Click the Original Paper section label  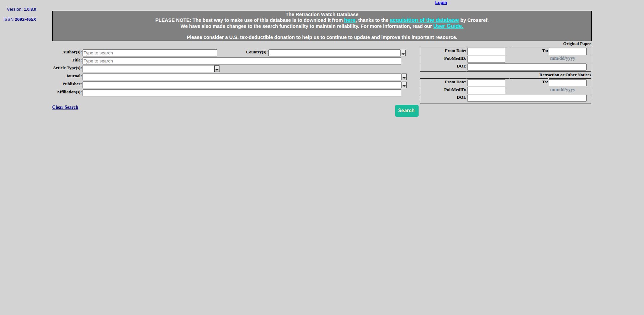577,44
